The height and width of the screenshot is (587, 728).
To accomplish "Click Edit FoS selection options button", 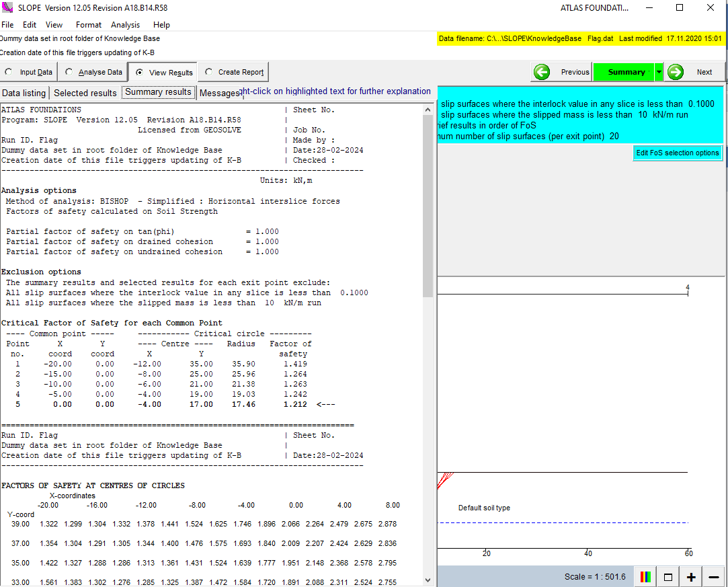I will click(678, 153).
